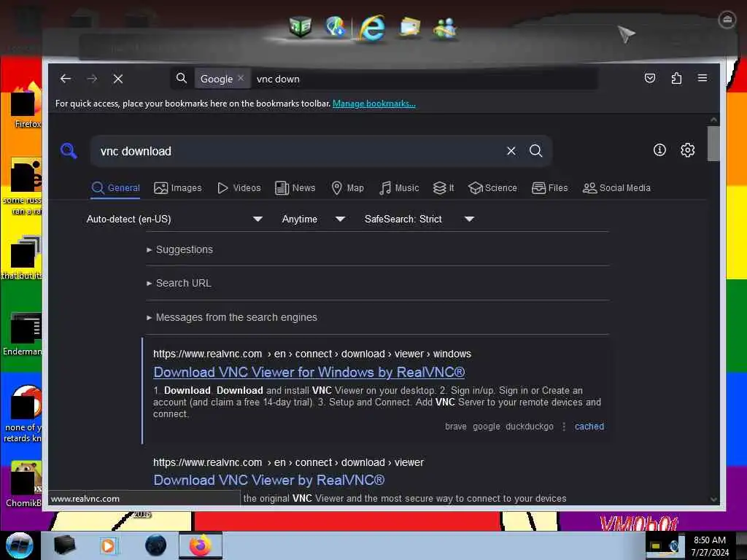Click the address bar magnifier icon
Image resolution: width=747 pixels, height=560 pixels.
click(182, 78)
